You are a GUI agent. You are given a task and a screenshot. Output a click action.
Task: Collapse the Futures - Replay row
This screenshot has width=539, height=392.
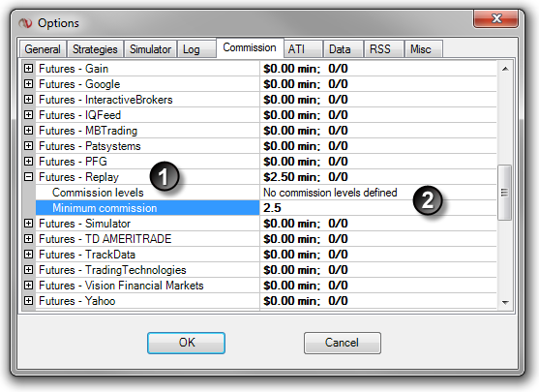[28, 177]
